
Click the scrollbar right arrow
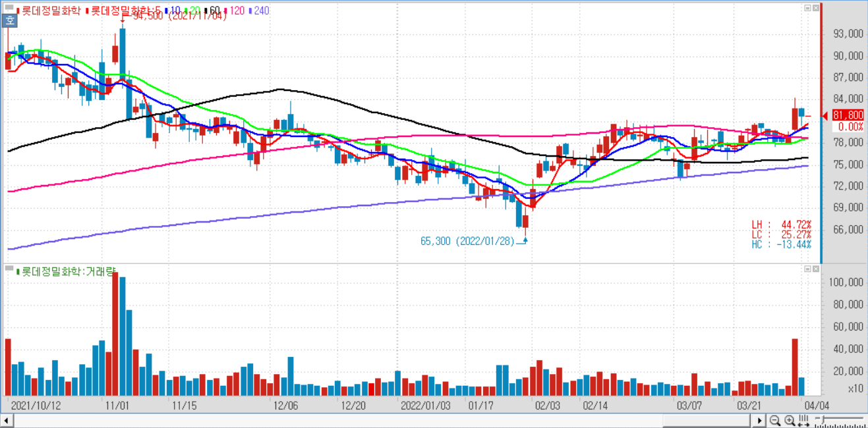760,420
